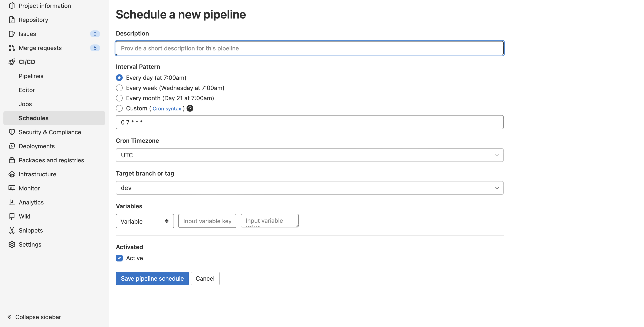This screenshot has height=327, width=644.
Task: Click the Cancel button
Action: coord(205,278)
